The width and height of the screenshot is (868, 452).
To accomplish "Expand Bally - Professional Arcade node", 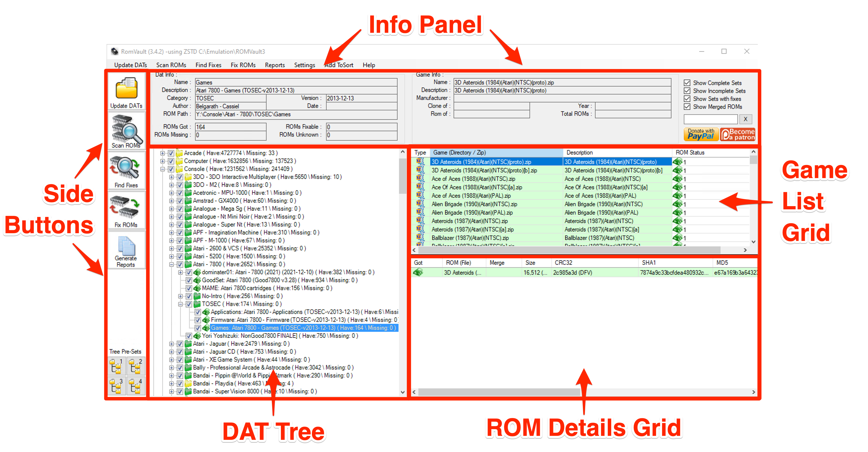I will [171, 368].
